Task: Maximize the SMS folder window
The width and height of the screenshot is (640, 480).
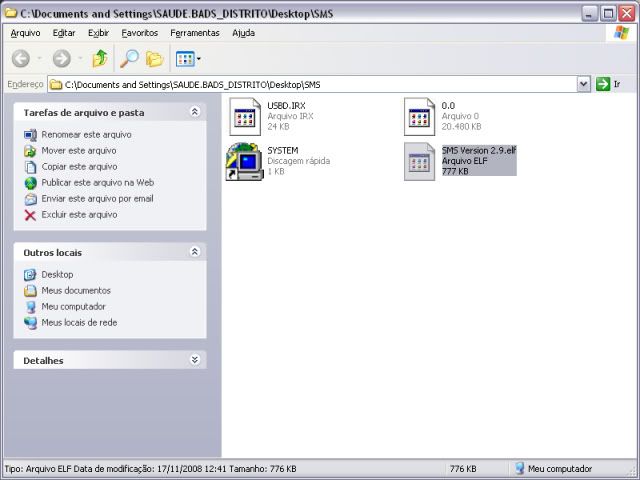Action: [x=608, y=13]
